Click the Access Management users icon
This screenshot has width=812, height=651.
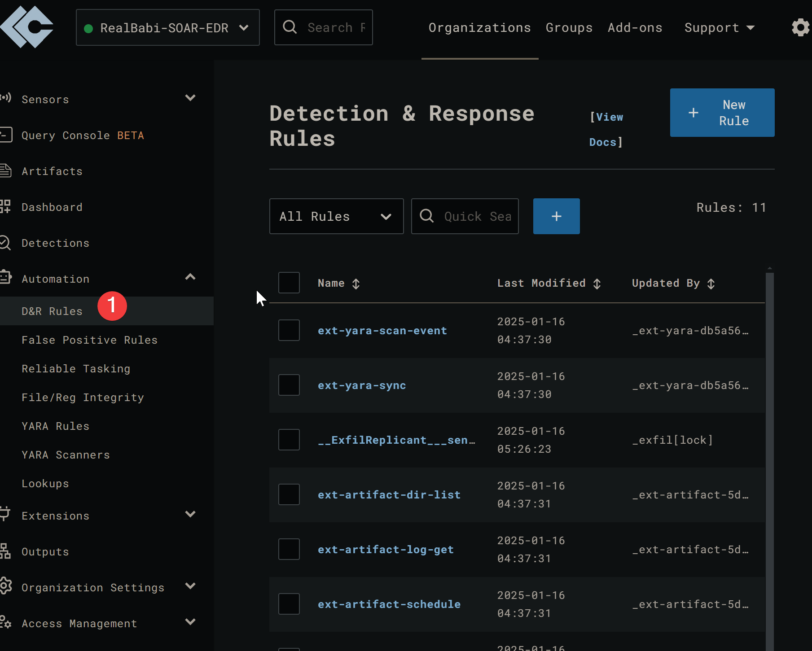[5, 622]
